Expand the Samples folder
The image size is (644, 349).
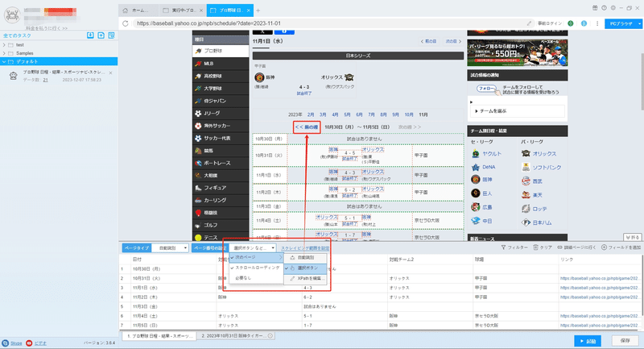click(4, 53)
